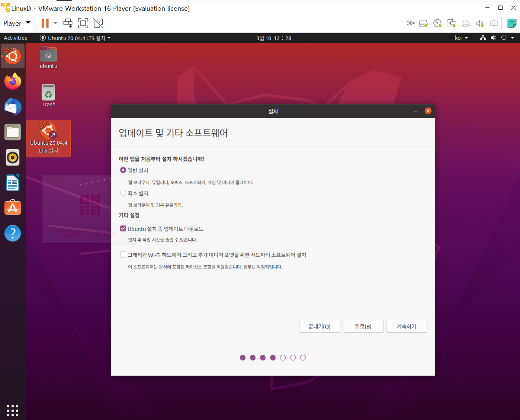Open the VMware Player menu
Image resolution: width=520 pixels, height=420 pixels.
pos(17,23)
